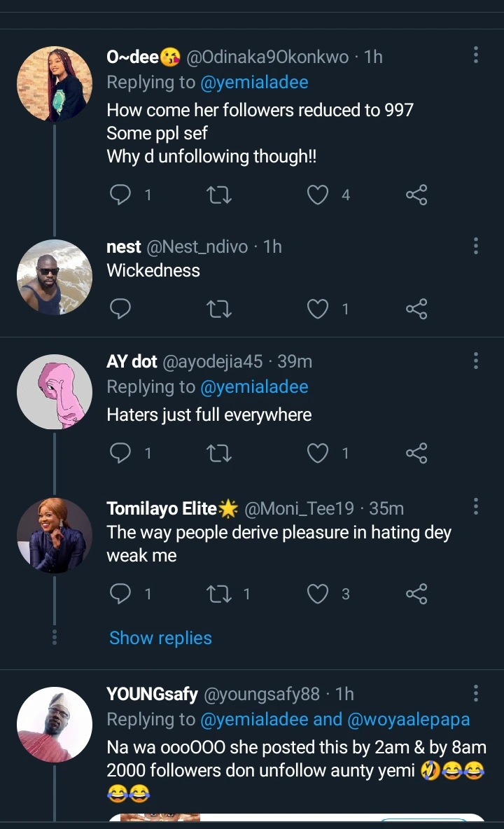Screen dimensions: 504x829
Task: Expand hidden replies with Show replies
Action: [x=160, y=638]
